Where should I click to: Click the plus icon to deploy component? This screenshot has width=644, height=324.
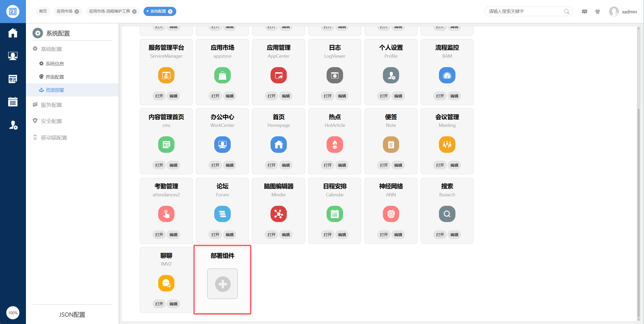222,284
